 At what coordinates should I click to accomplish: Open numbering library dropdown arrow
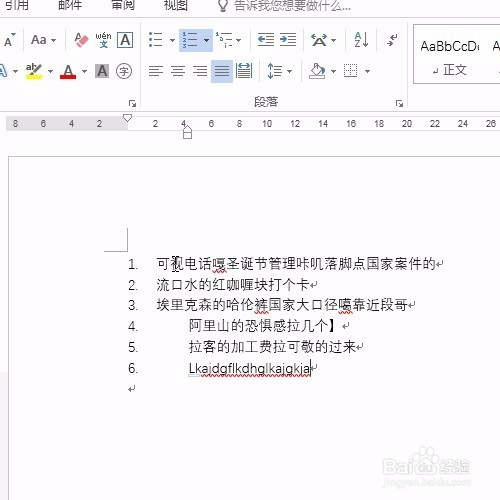(x=207, y=41)
